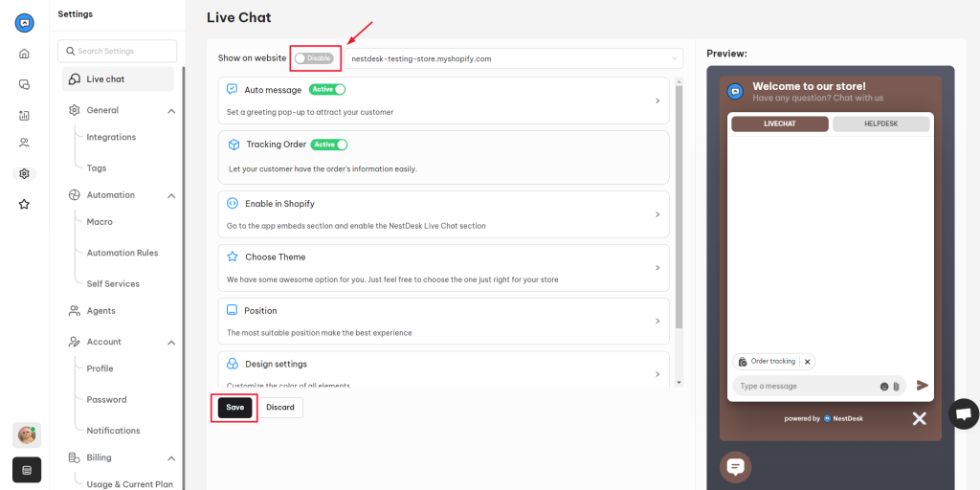
Task: Open the conversations chat icon in left rail
Action: click(x=24, y=84)
